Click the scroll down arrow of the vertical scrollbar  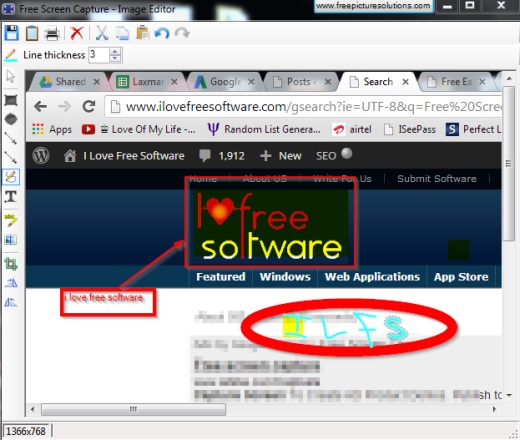coord(509,395)
